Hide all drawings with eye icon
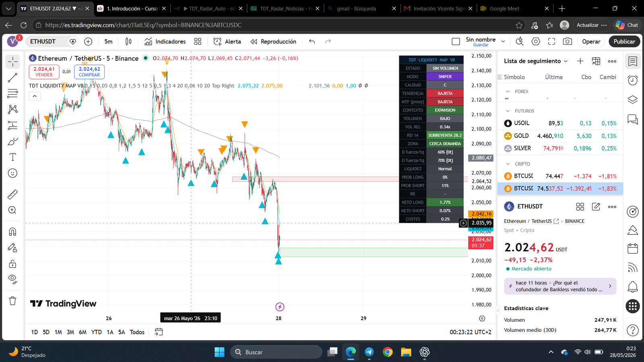The width and height of the screenshot is (644, 362). point(13,279)
